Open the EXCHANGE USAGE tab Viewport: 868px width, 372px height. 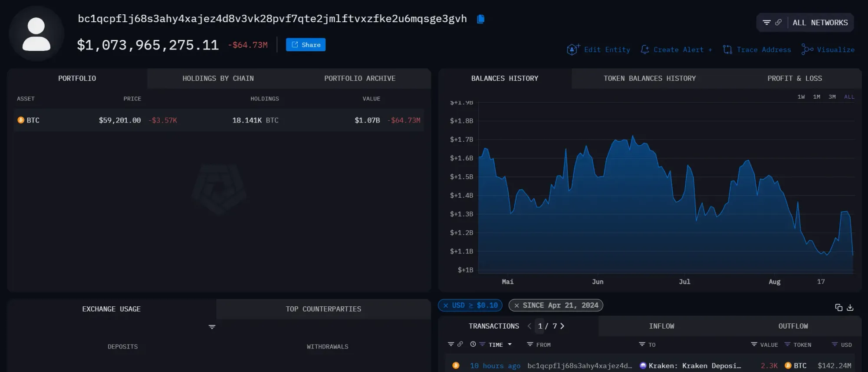pyautogui.click(x=112, y=309)
